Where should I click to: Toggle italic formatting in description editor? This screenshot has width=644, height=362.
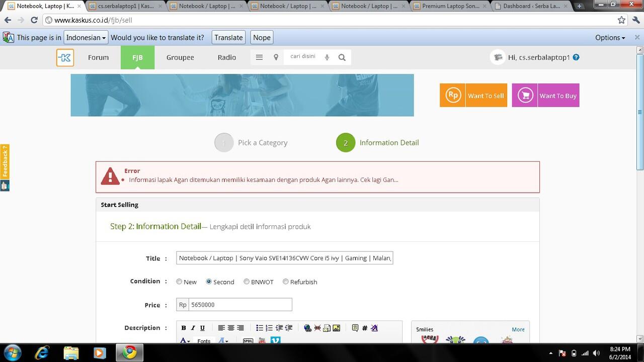[193, 328]
